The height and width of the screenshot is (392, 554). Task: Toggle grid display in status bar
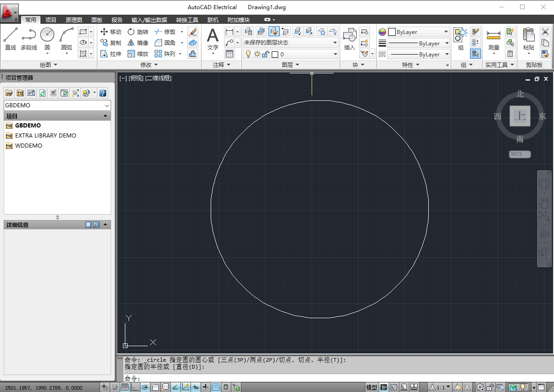(125, 387)
